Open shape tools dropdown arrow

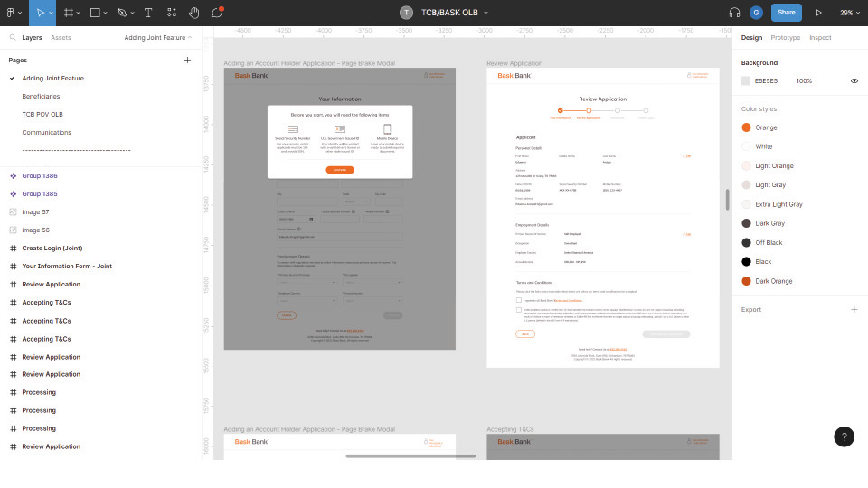coord(105,13)
